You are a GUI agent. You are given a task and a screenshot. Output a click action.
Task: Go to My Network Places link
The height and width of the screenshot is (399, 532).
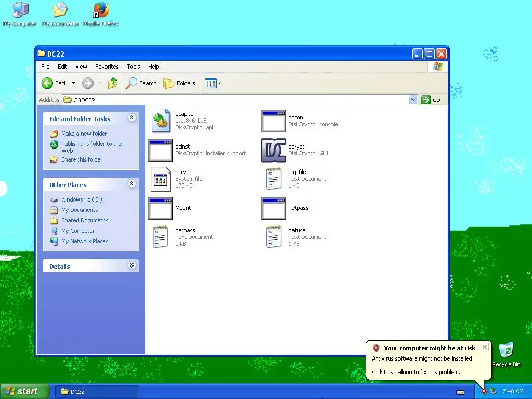pyautogui.click(x=85, y=241)
